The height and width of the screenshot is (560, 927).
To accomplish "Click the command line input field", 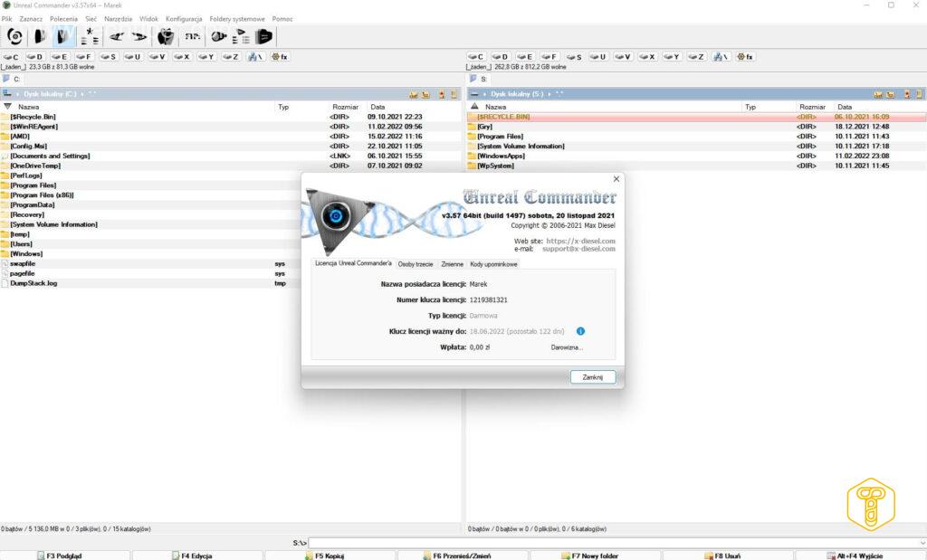I will coord(616,543).
